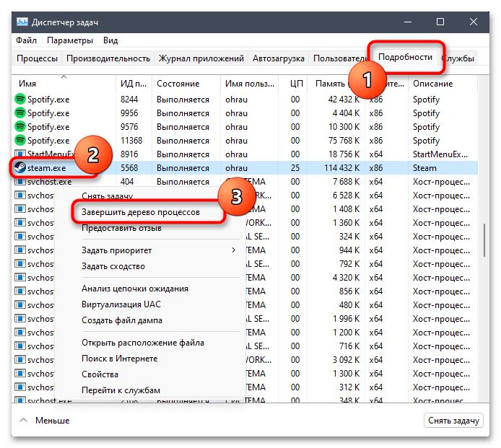
Task: Click the Task Manager title bar icon
Action: coord(22,22)
